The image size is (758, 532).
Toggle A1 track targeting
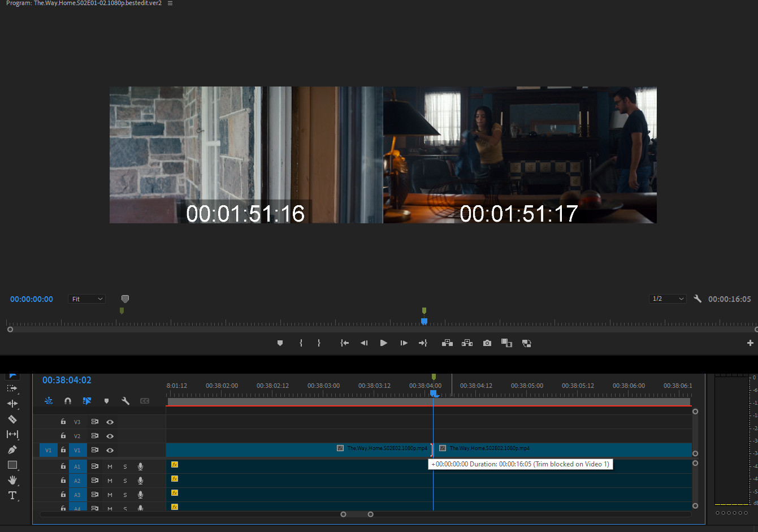pyautogui.click(x=77, y=466)
